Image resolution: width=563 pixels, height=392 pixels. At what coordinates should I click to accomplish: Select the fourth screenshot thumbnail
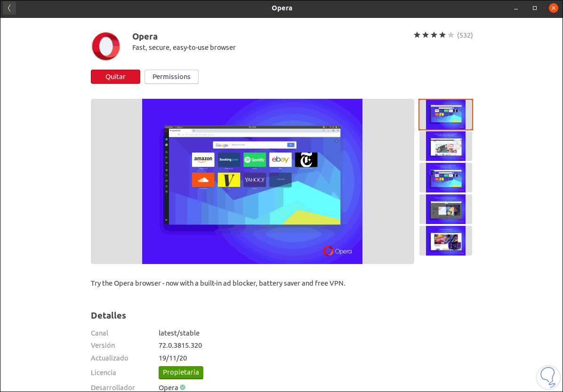tap(446, 209)
